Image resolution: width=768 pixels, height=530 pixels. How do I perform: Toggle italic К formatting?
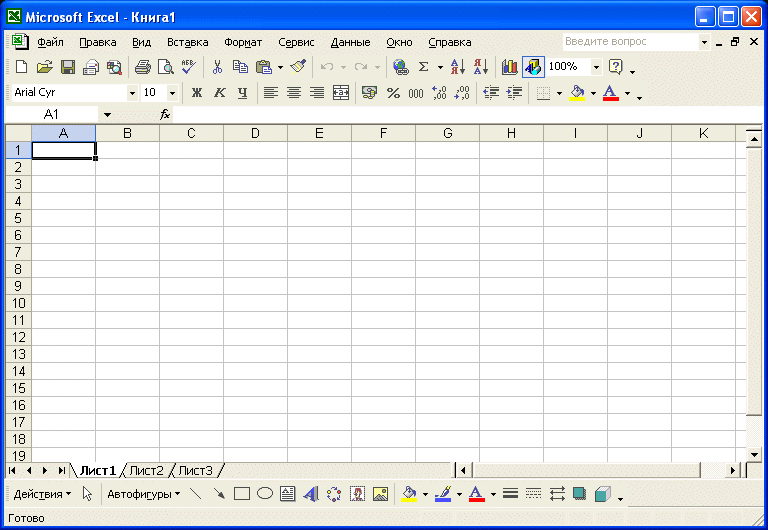(x=220, y=93)
